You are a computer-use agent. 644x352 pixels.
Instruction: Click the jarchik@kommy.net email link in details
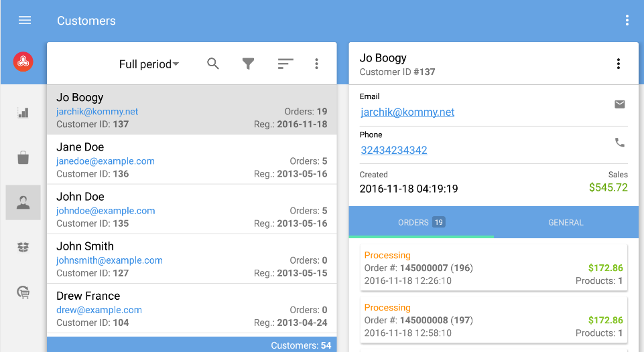(x=407, y=112)
